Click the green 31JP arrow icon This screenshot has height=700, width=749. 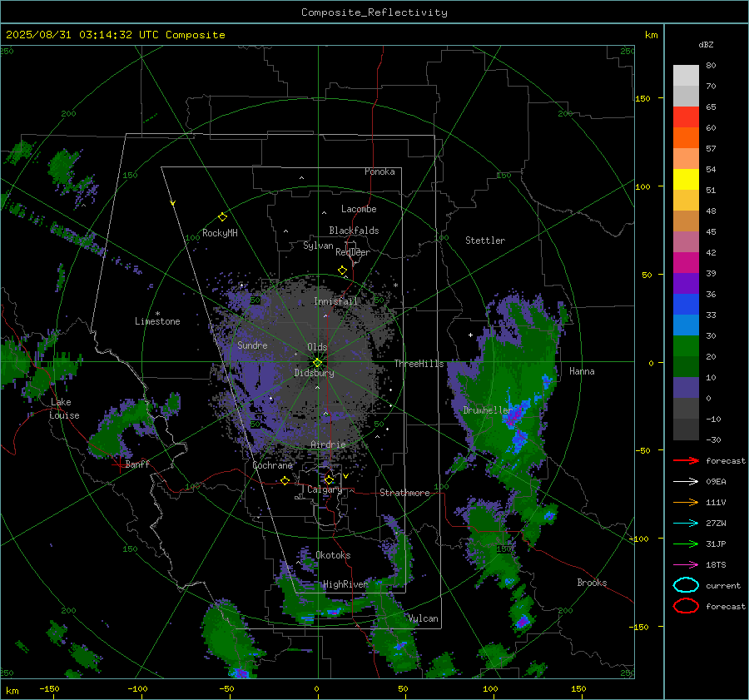coord(686,544)
